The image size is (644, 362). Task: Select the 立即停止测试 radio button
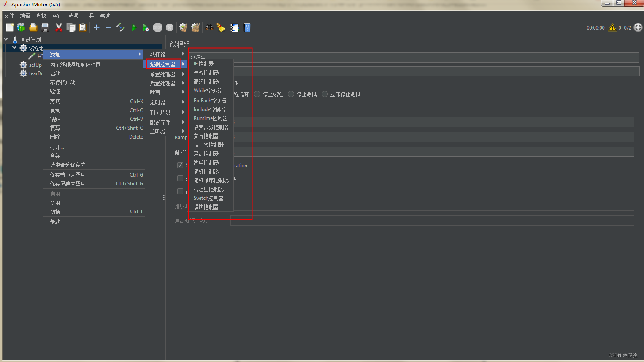click(x=325, y=94)
